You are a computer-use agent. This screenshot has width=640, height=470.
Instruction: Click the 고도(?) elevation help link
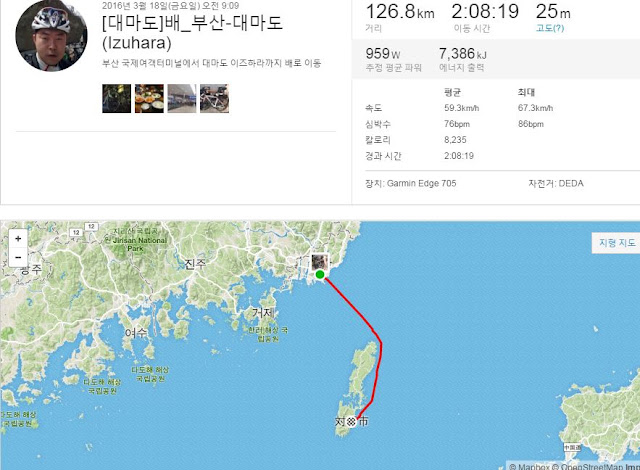click(x=550, y=28)
